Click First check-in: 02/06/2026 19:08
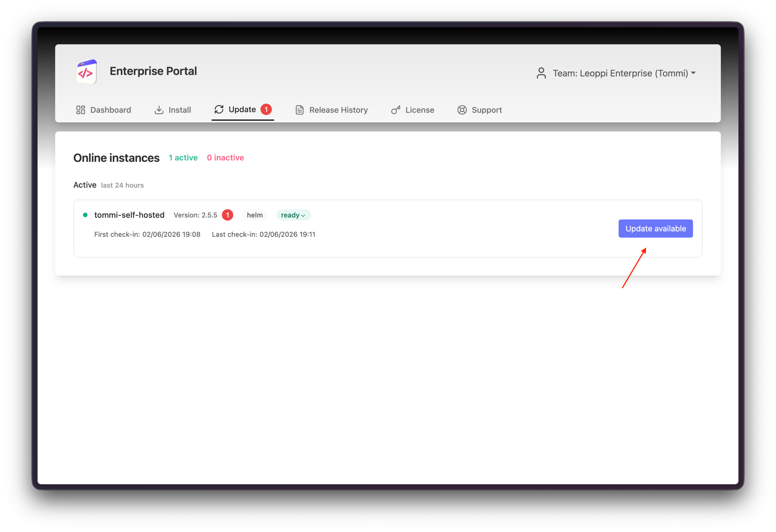This screenshot has height=532, width=776. pos(147,234)
